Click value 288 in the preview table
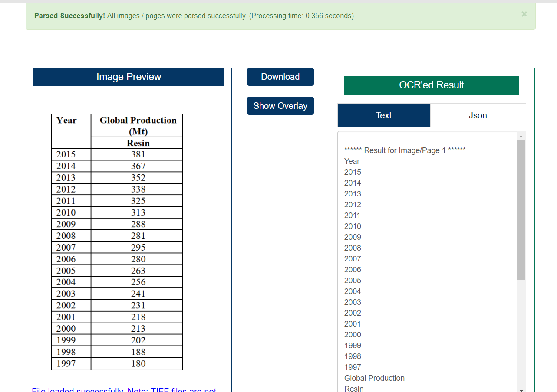The width and height of the screenshot is (557, 392). pyautogui.click(x=138, y=224)
